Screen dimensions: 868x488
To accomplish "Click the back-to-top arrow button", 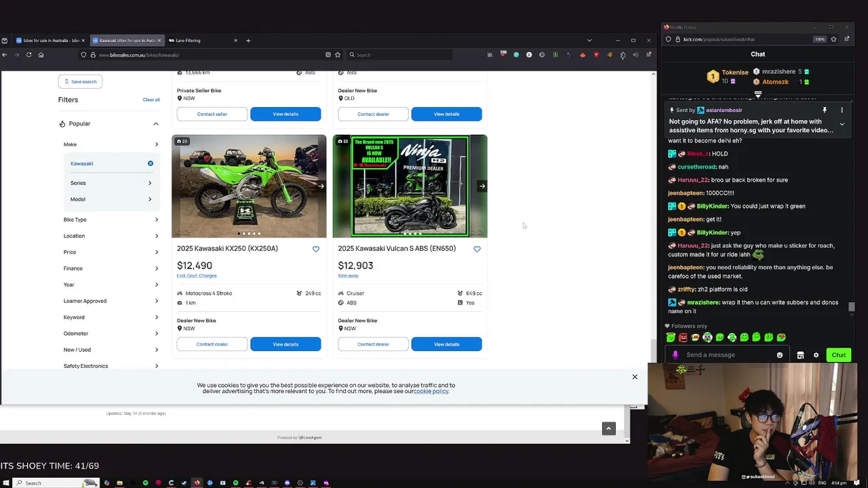I will tap(609, 428).
